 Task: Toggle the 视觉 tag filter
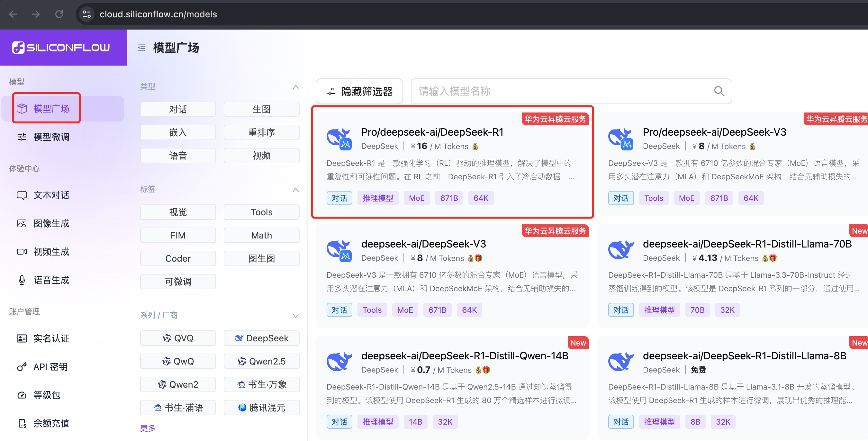(178, 212)
